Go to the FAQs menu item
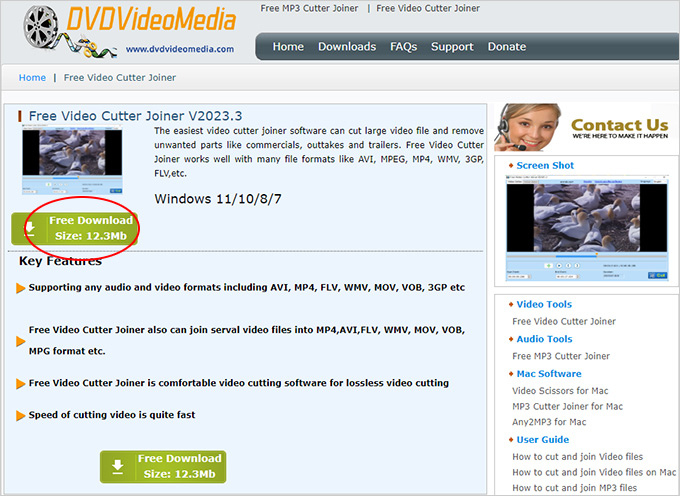Image resolution: width=680 pixels, height=496 pixels. click(403, 46)
